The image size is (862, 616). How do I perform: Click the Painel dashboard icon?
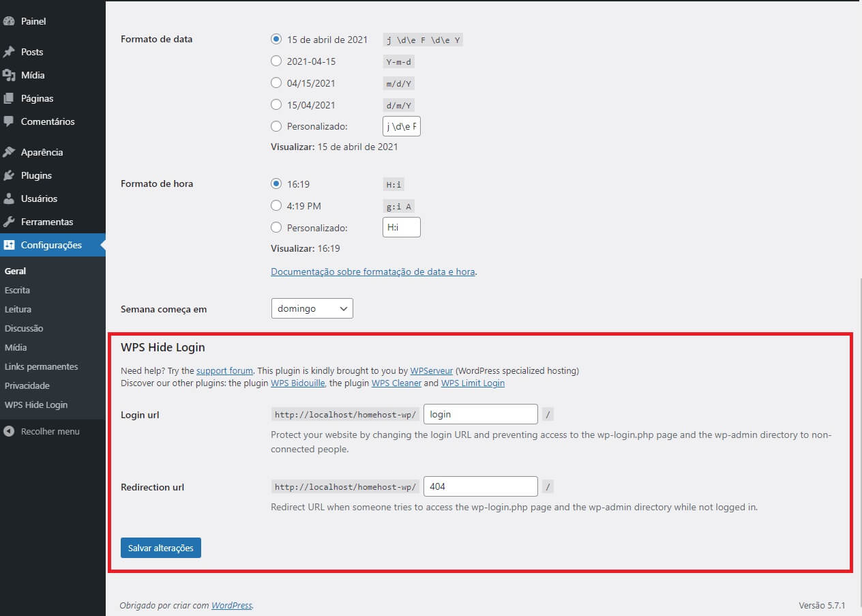(x=9, y=21)
